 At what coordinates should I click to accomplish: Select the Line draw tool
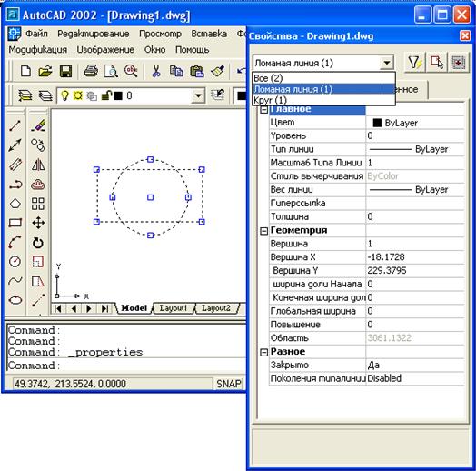[x=15, y=125]
